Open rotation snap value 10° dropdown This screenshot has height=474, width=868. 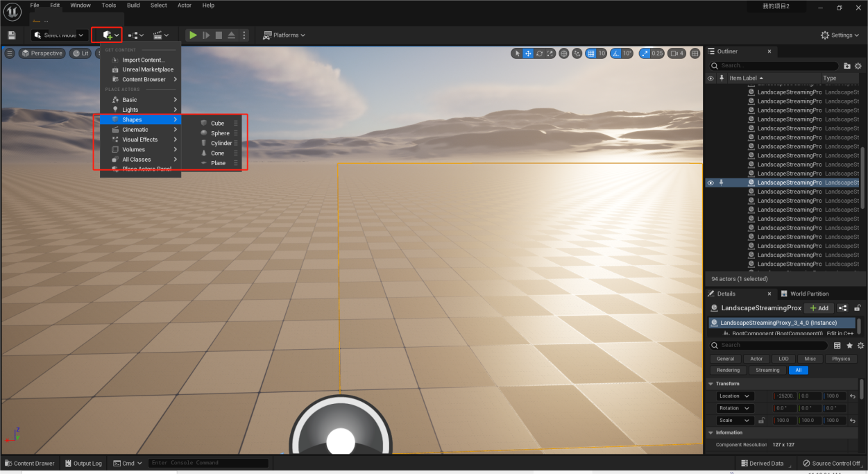627,53
